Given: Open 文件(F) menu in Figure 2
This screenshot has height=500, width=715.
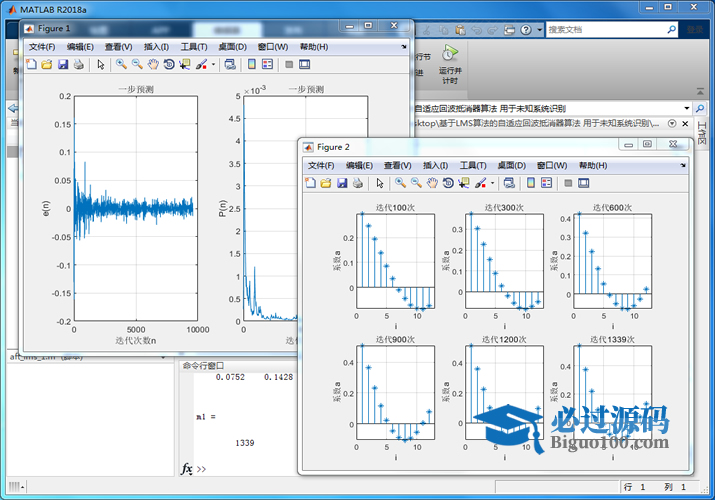Looking at the screenshot, I should [321, 165].
